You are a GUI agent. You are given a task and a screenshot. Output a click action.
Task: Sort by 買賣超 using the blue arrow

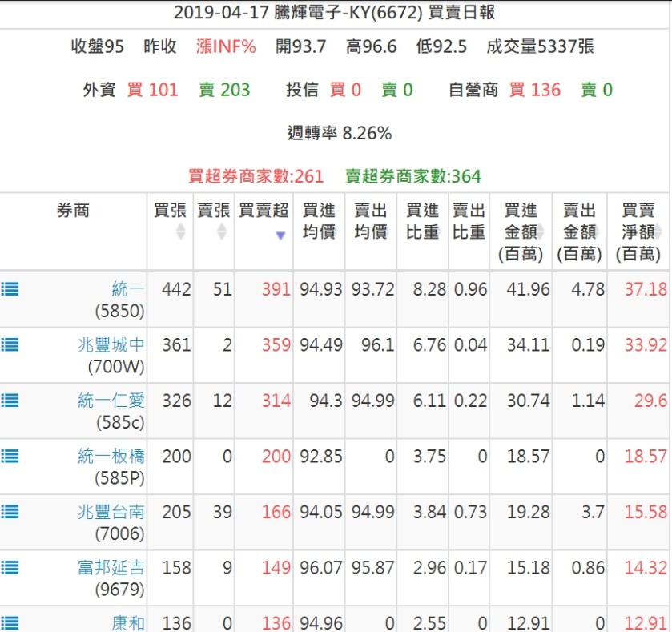280,235
